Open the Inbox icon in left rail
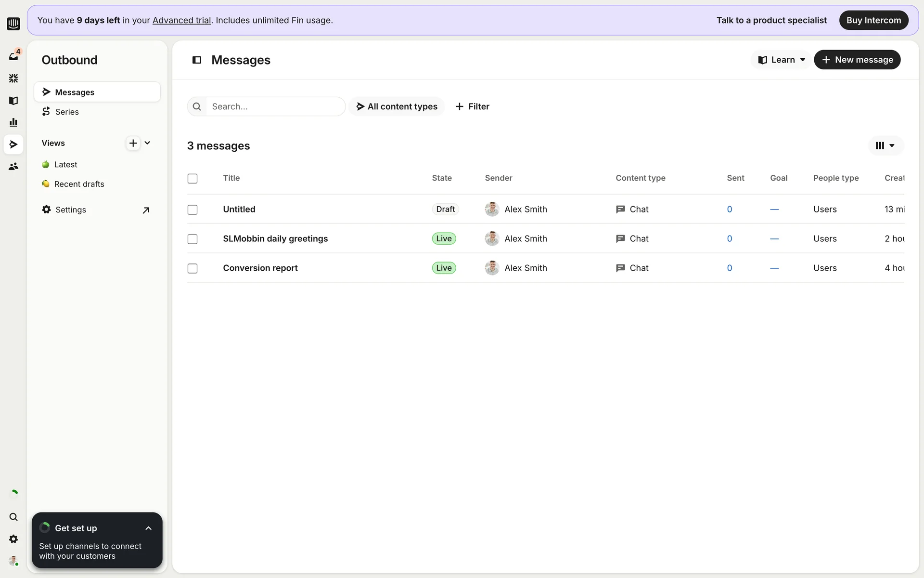Image resolution: width=924 pixels, height=578 pixels. point(13,56)
